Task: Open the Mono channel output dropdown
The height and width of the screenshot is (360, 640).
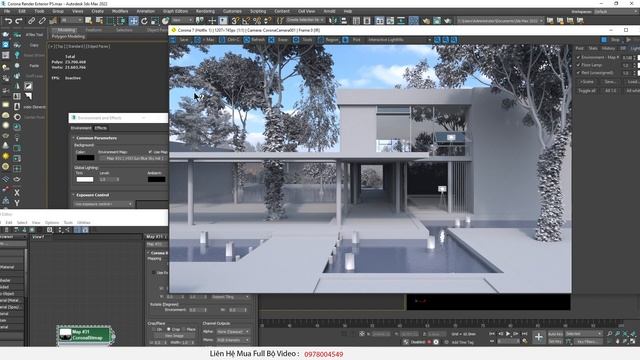Action: pos(233,340)
